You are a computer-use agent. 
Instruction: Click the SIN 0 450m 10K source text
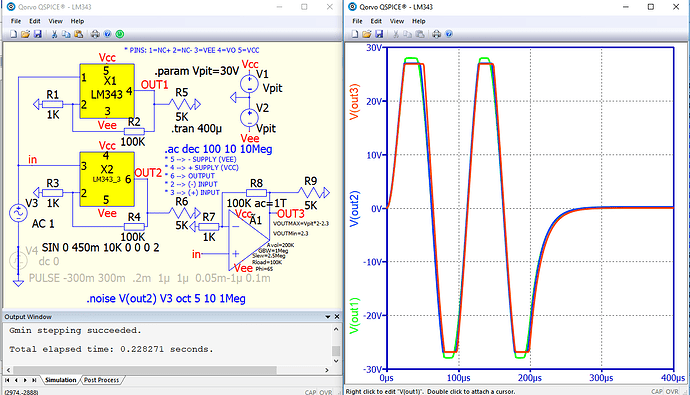click(x=100, y=248)
